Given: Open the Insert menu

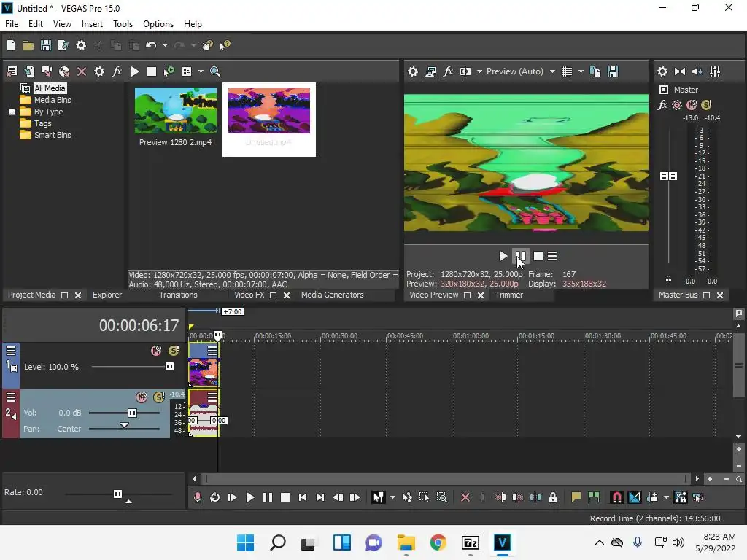Looking at the screenshot, I should click(92, 24).
